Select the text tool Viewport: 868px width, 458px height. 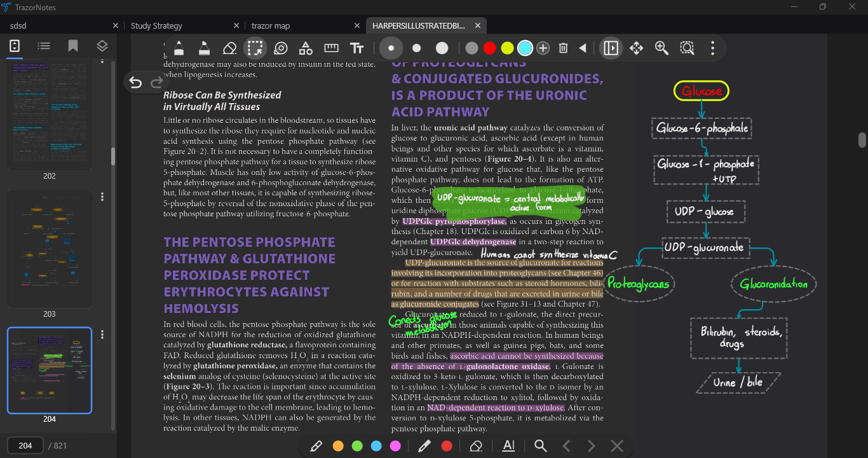coord(356,48)
